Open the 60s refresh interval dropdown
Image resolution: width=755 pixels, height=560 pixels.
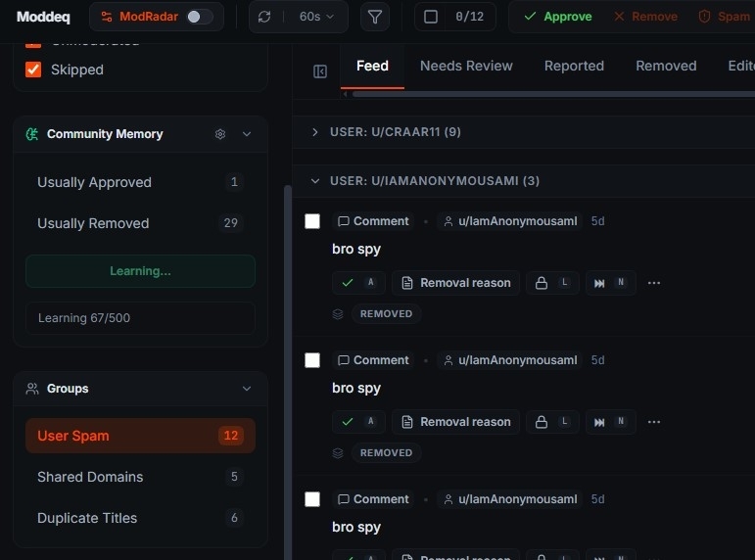(316, 17)
